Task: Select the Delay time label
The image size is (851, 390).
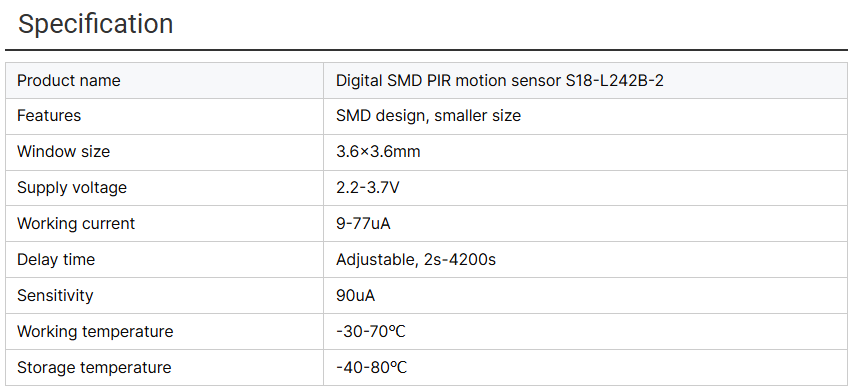Action: [x=56, y=259]
